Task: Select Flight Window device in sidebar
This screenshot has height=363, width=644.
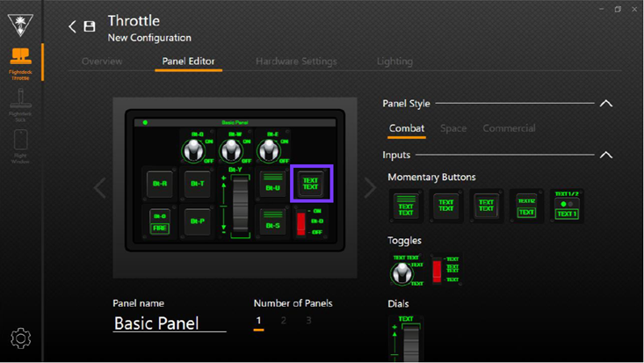Action: (x=20, y=147)
